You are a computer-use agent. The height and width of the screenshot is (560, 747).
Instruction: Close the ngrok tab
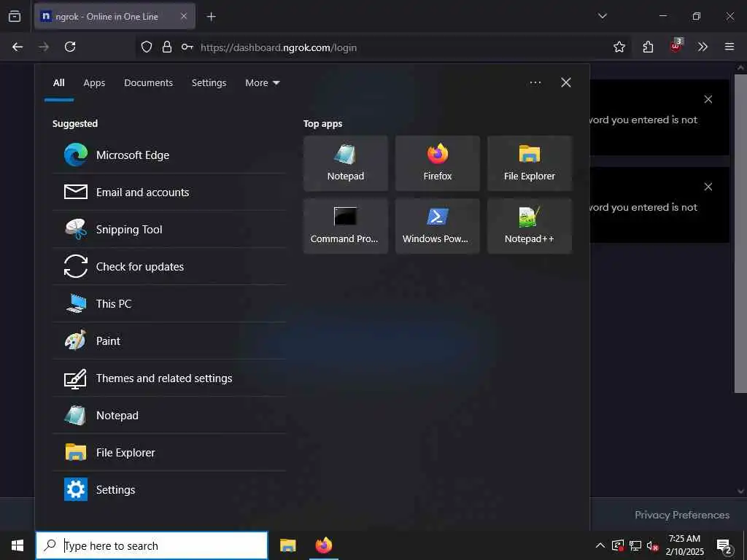coord(184,16)
